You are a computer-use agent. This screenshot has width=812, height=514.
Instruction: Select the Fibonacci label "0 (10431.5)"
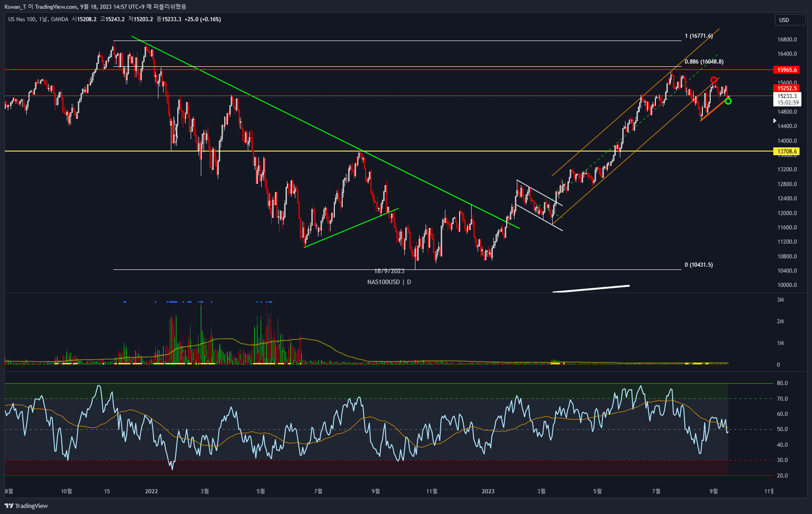pos(699,265)
